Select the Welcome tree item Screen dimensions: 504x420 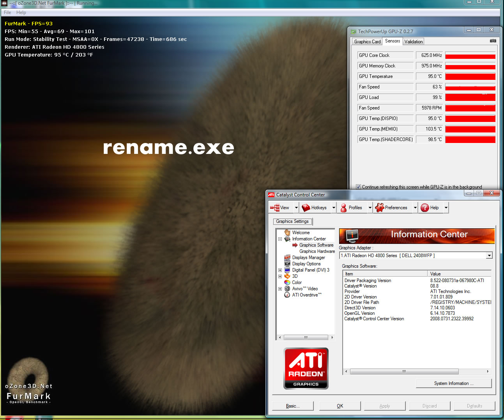pos(301,233)
